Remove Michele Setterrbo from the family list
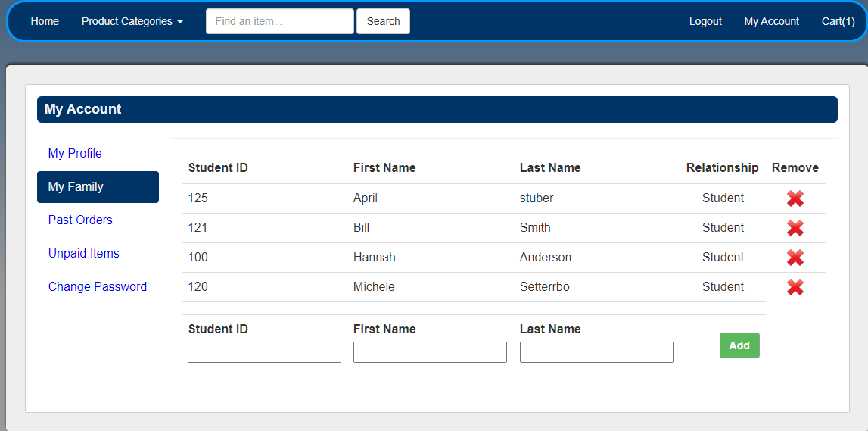The image size is (868, 431). click(795, 287)
